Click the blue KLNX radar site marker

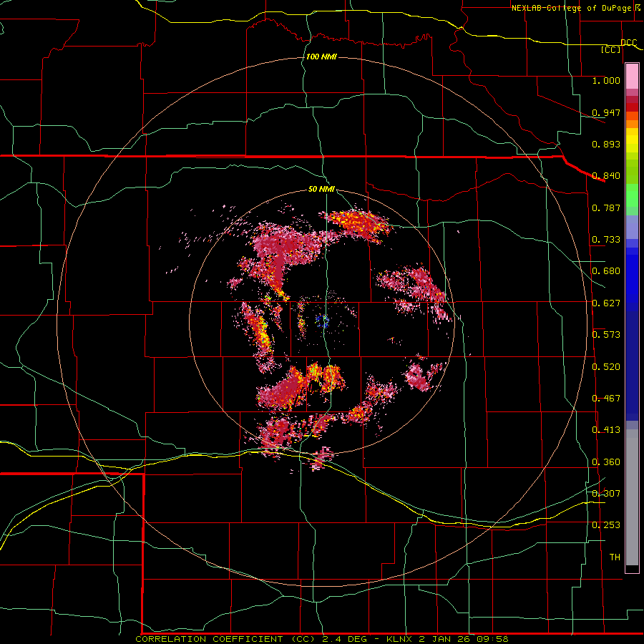point(323,321)
